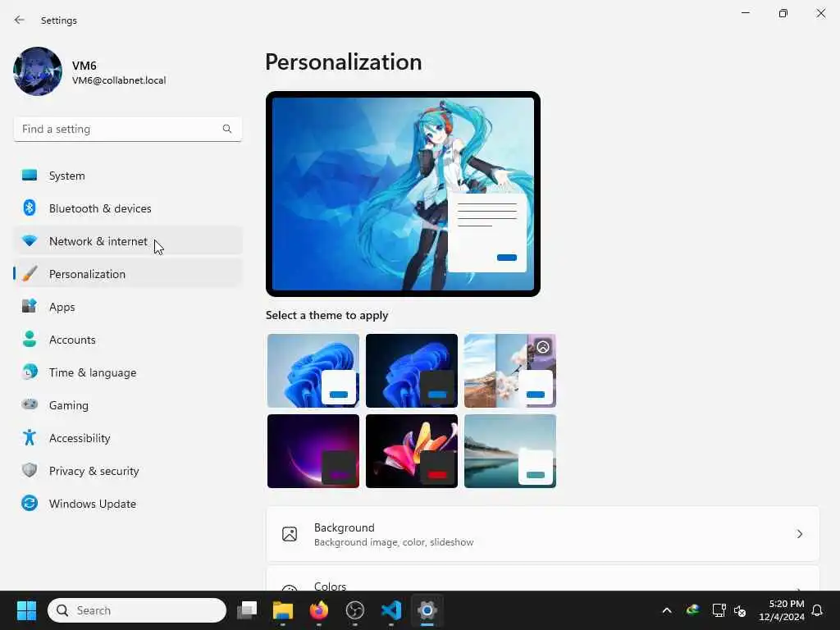Go to Network & internet settings

(127, 241)
